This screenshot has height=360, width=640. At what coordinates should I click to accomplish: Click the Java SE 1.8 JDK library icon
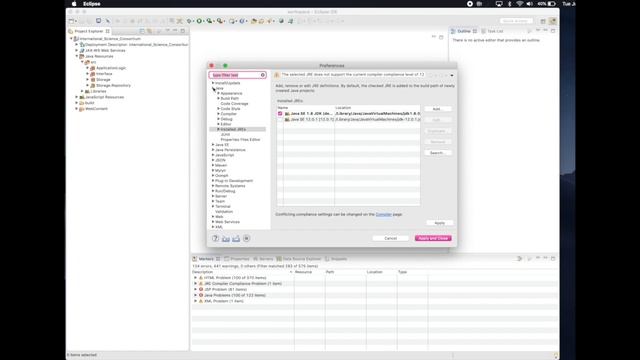coord(287,113)
